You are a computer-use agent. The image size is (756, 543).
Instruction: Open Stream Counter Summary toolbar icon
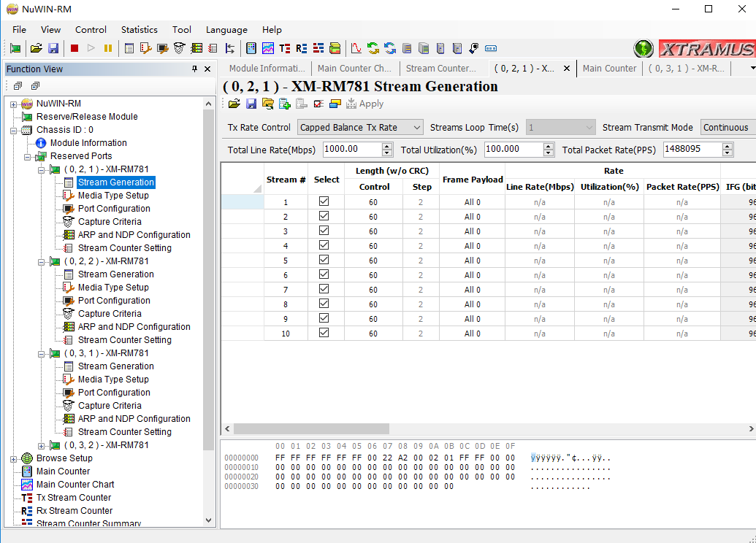coord(318,48)
